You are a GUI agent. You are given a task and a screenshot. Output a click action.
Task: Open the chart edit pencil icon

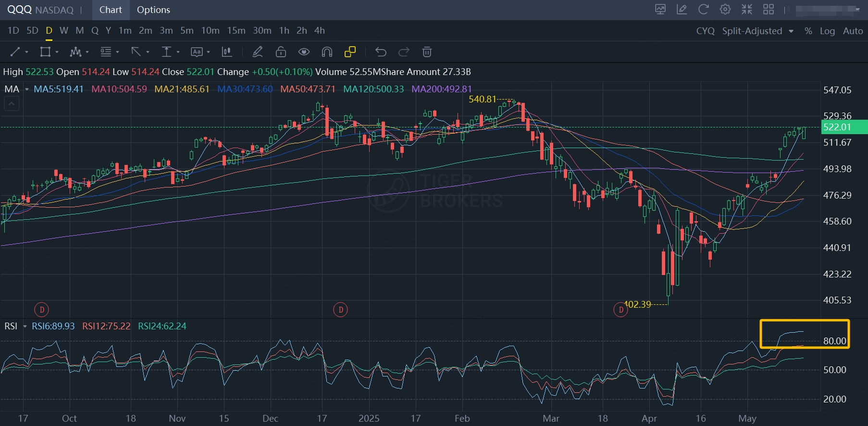tap(682, 9)
